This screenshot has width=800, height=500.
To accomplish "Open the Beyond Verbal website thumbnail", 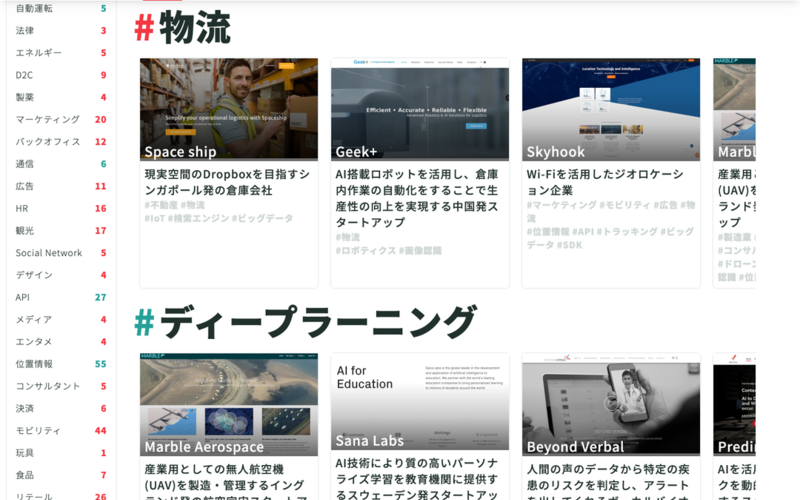I will coord(611,404).
